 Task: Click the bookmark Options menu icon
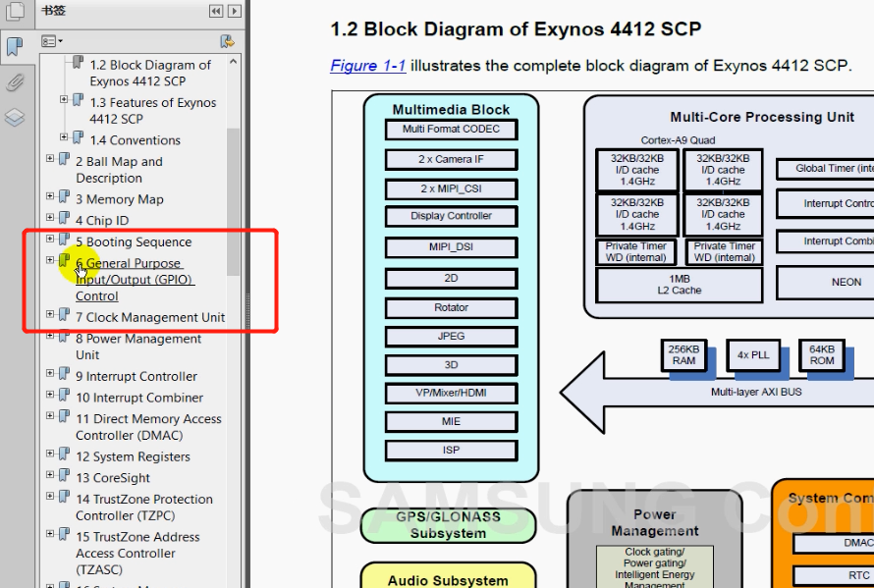47,41
